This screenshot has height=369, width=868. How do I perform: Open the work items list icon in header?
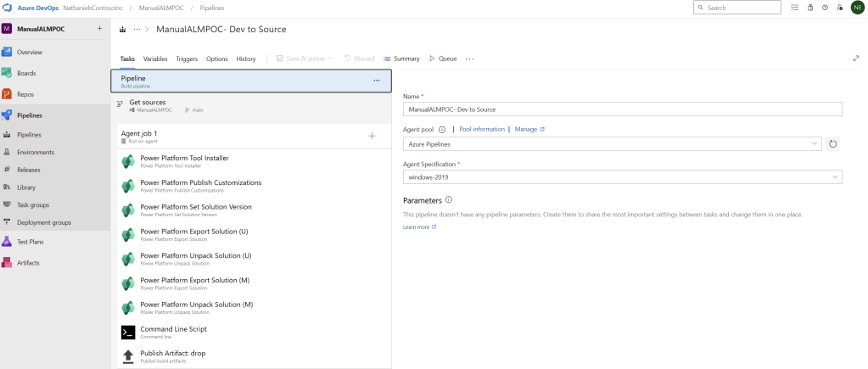(795, 8)
